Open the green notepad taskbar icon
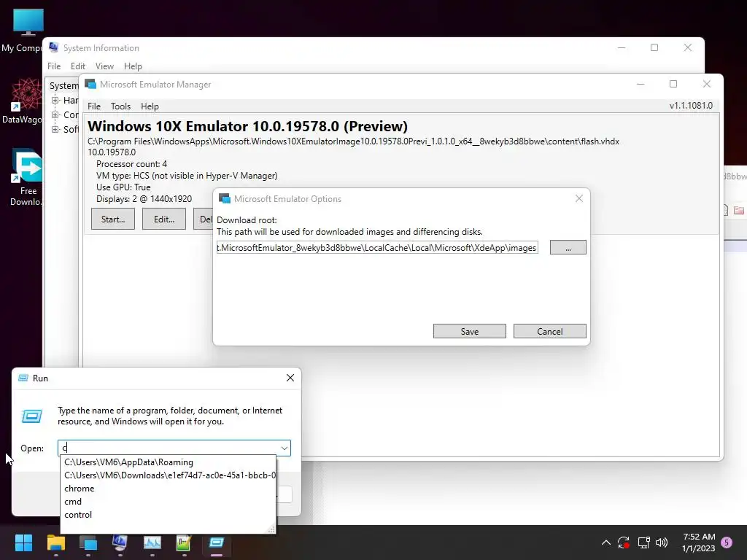 [184, 542]
